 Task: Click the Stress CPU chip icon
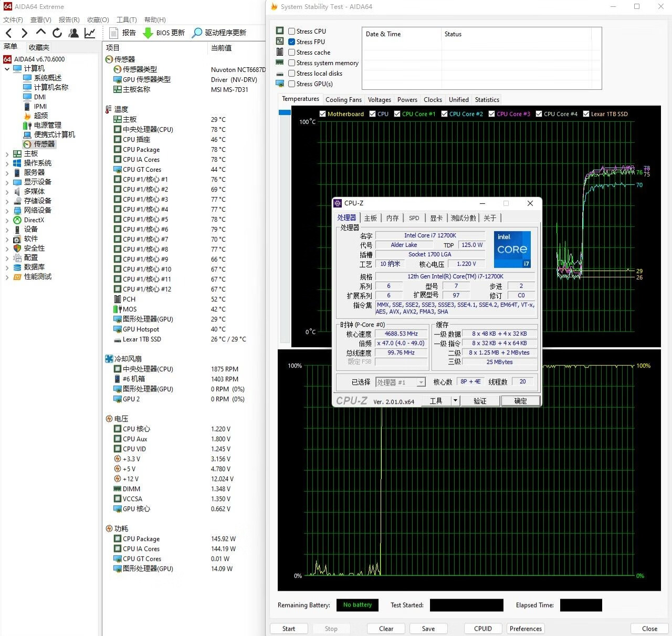(x=280, y=31)
